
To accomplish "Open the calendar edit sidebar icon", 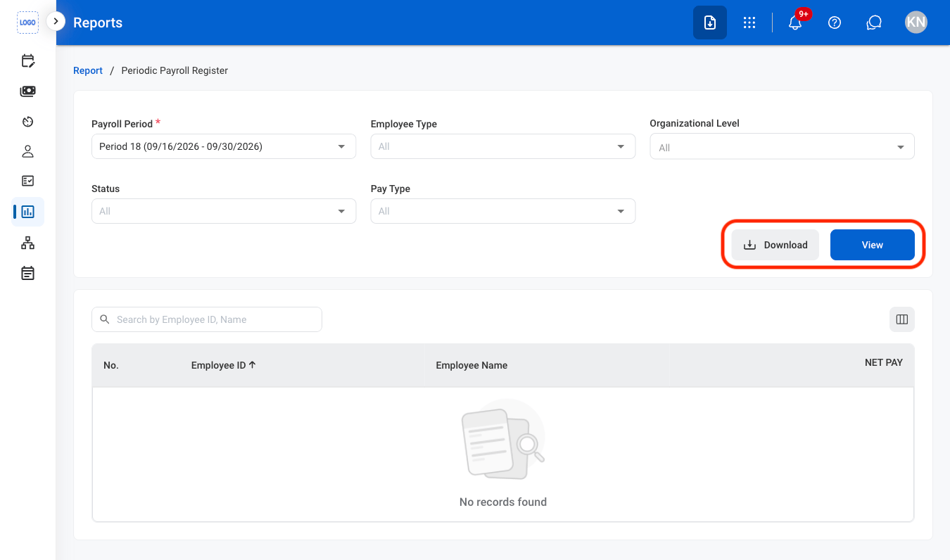I will click(x=27, y=61).
